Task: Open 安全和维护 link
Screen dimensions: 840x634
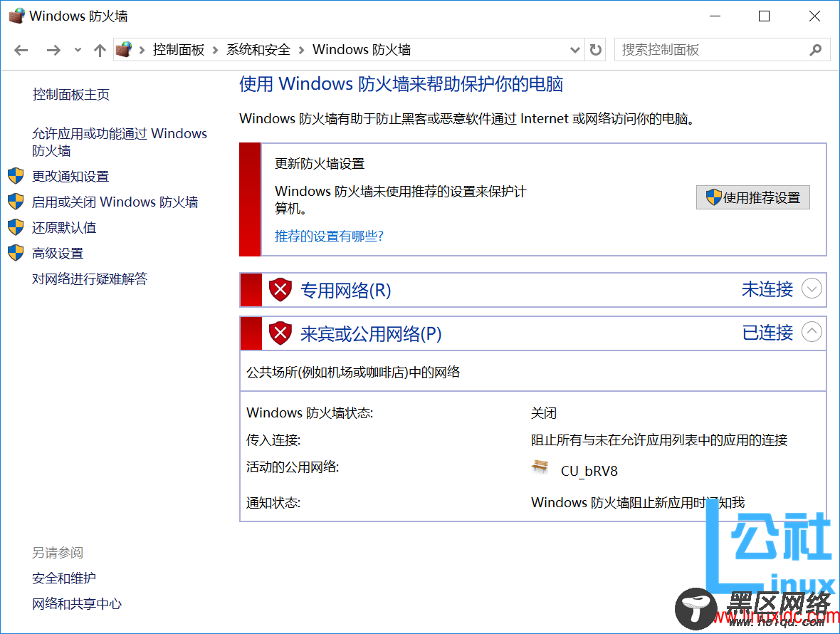Action: (64, 578)
